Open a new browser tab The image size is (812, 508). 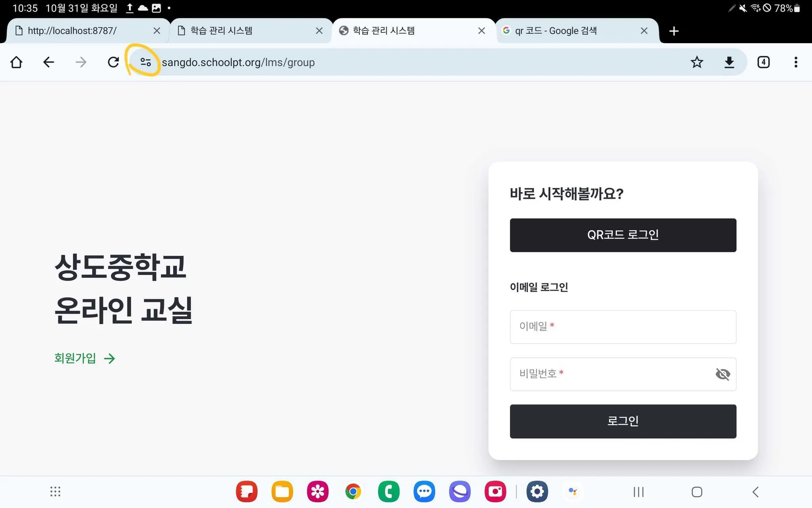click(674, 31)
